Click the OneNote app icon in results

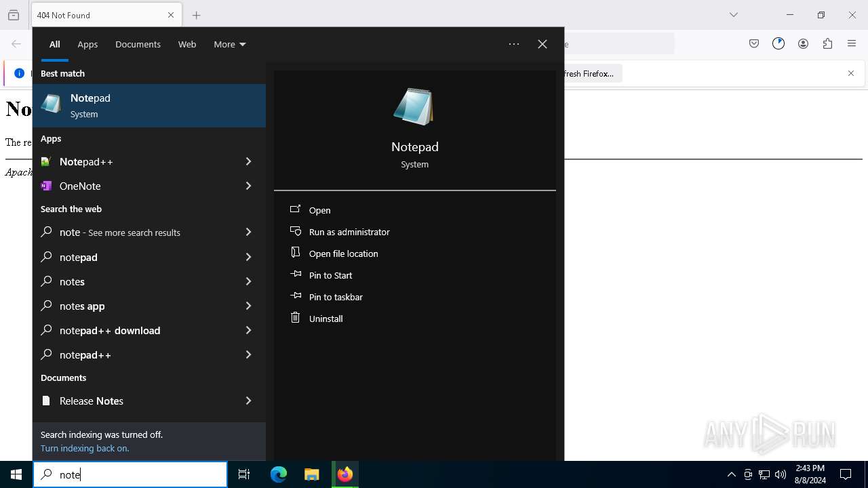point(46,186)
